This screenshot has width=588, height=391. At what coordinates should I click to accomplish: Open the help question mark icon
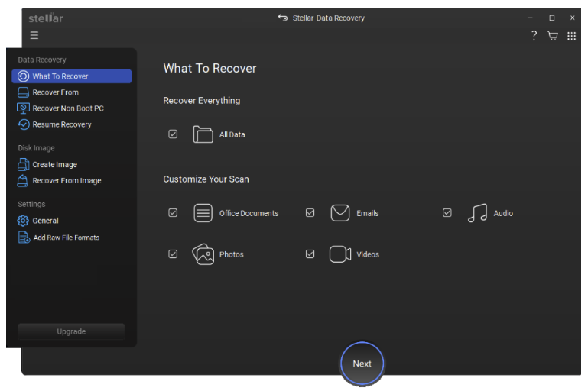point(534,36)
